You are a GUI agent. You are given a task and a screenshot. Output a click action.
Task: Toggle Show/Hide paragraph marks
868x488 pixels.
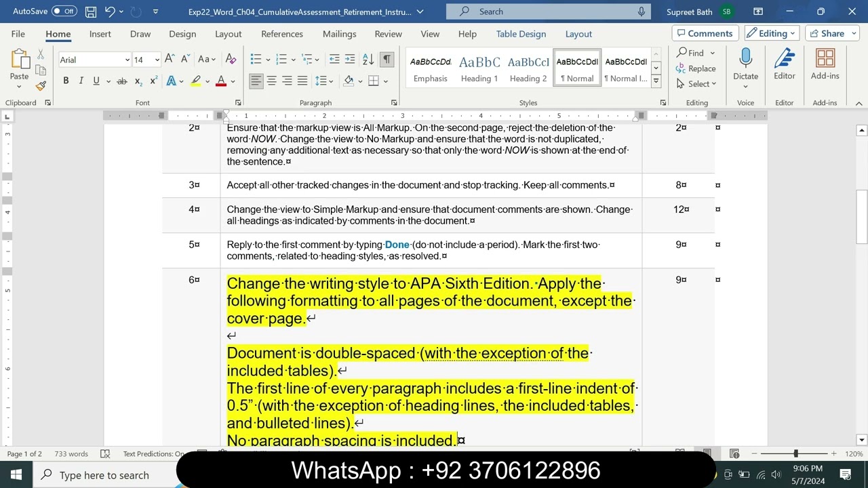387,60
